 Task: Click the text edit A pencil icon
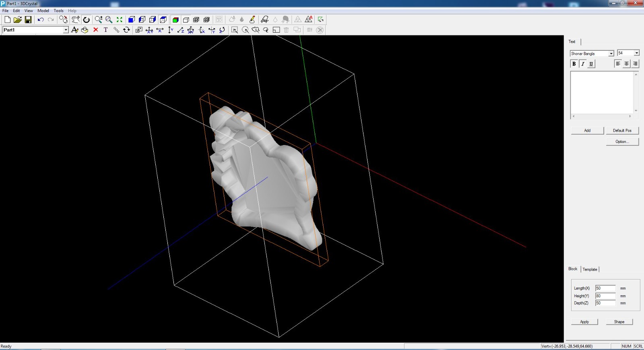click(x=74, y=30)
